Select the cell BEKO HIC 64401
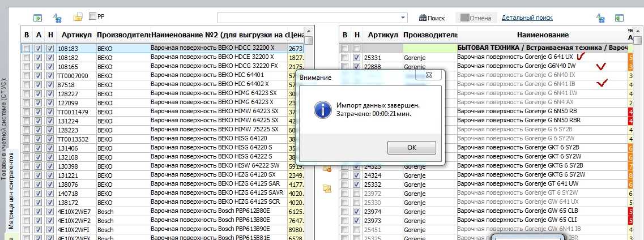 [x=219, y=75]
